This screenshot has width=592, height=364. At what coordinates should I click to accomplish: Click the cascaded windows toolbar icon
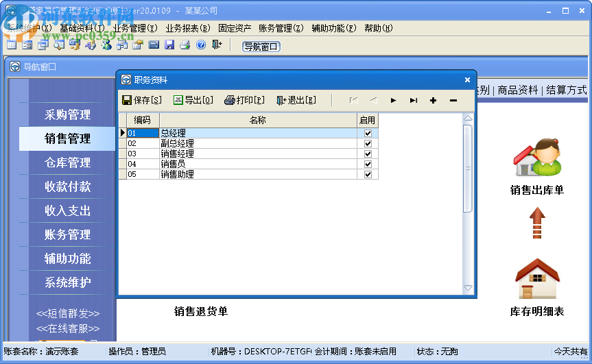[x=43, y=45]
